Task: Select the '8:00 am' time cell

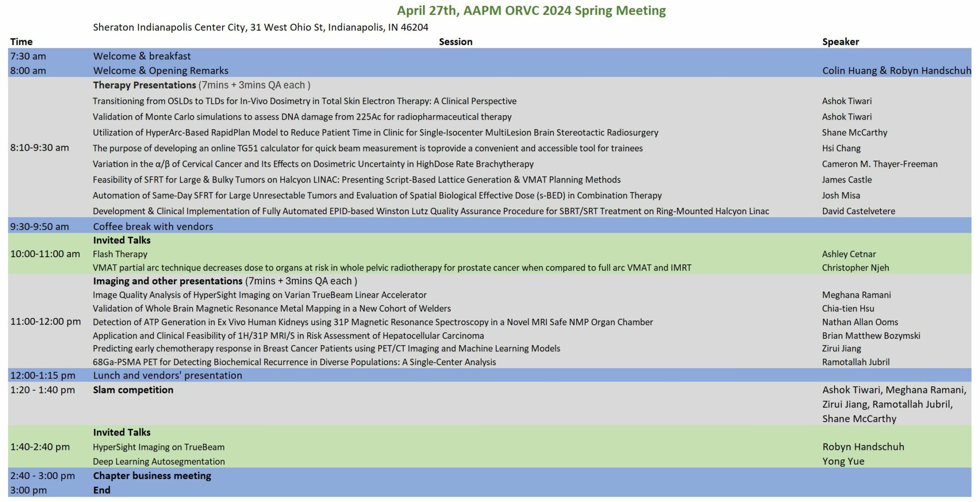Action: [x=28, y=71]
